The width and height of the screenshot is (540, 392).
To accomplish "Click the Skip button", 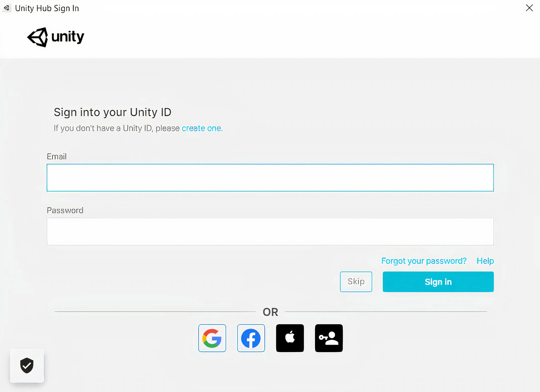I will tap(356, 282).
